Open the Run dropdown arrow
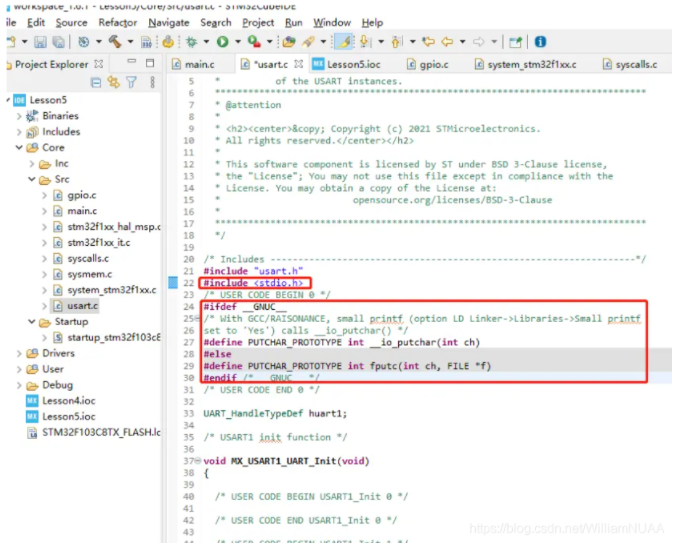The width and height of the screenshot is (680, 558). click(x=238, y=42)
